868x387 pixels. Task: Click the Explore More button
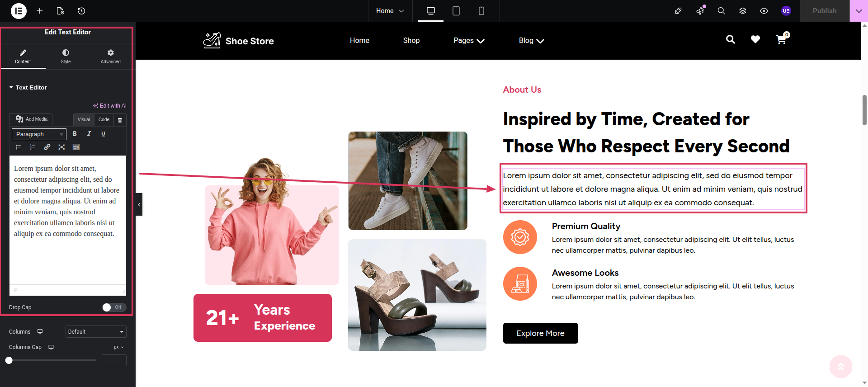click(541, 333)
